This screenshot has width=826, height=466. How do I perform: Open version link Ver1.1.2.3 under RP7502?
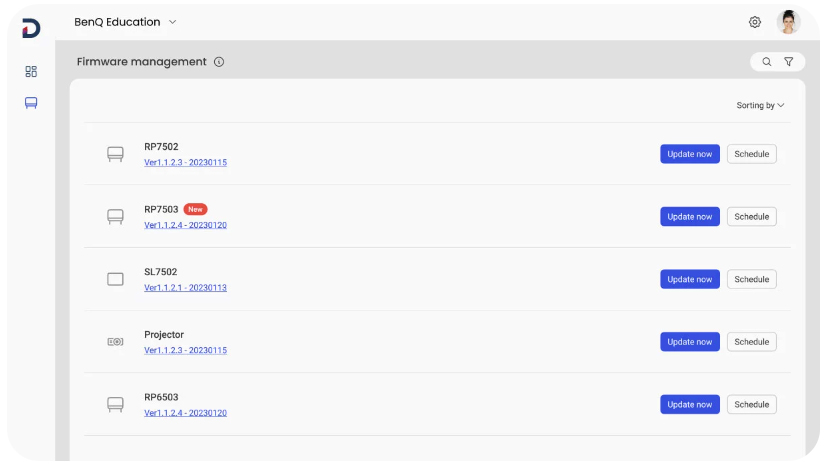pyautogui.click(x=185, y=162)
